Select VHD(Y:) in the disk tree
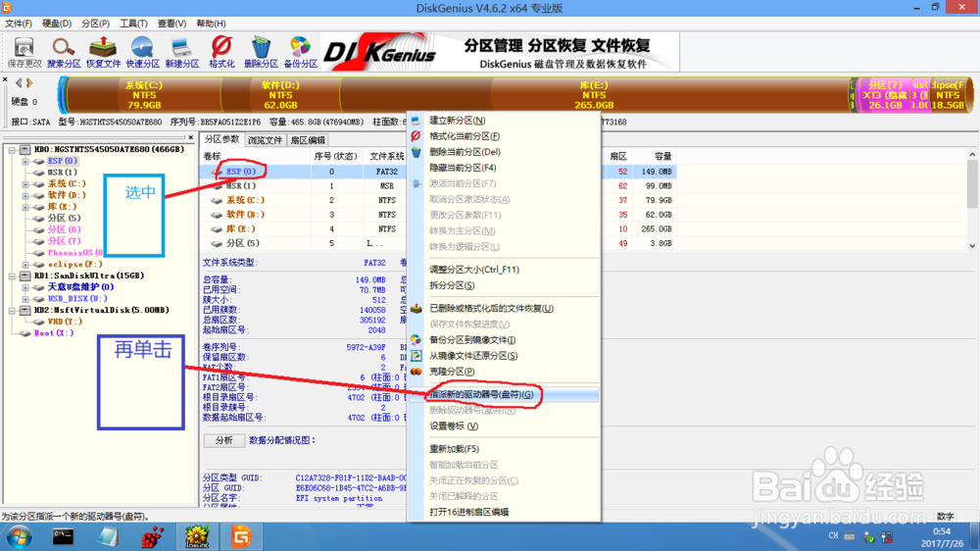980x551 pixels. 65,322
